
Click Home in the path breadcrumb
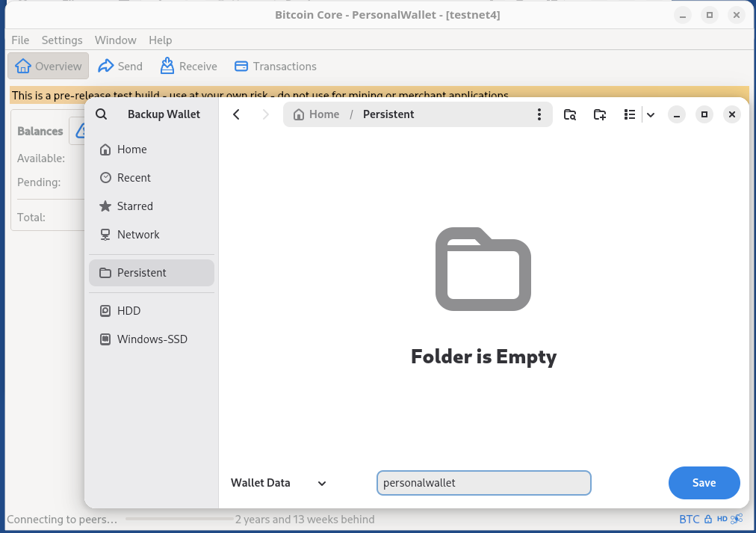pyautogui.click(x=317, y=114)
